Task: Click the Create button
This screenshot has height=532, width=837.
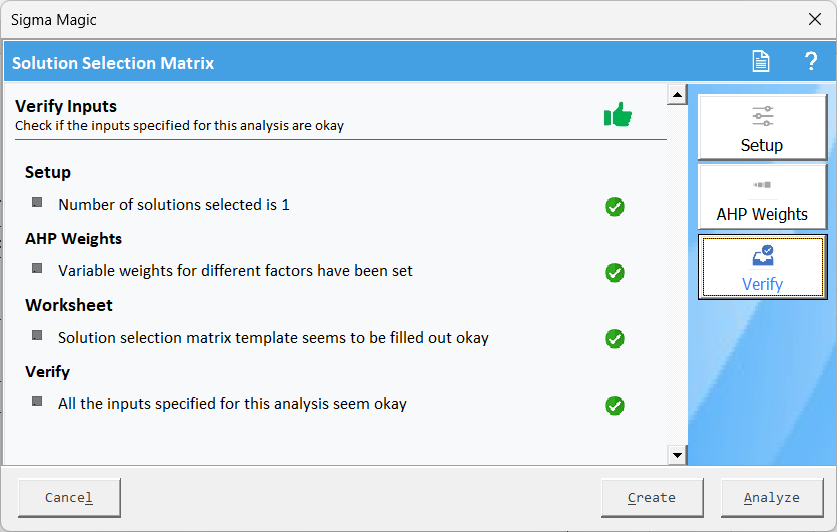Action: (x=652, y=498)
